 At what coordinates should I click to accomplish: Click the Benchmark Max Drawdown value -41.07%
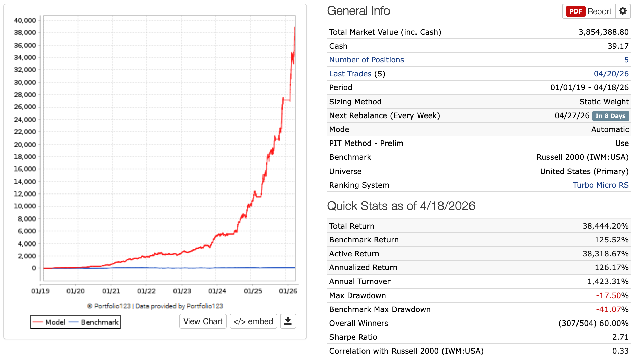coord(612,309)
